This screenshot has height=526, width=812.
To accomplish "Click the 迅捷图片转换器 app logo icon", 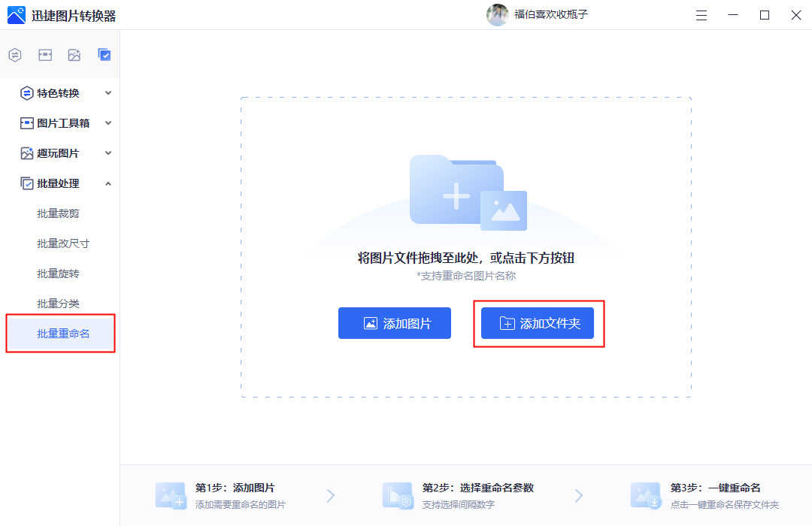I will click(16, 15).
